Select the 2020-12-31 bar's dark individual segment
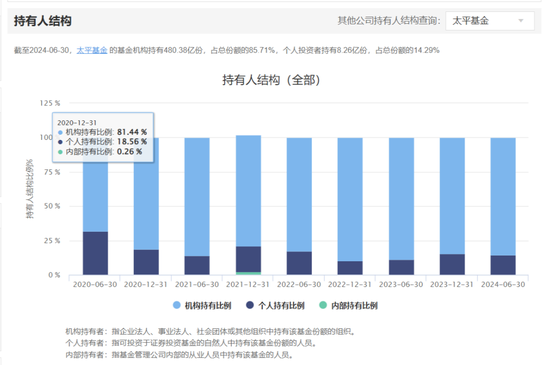Image resolution: width=550 pixels, height=365 pixels. tap(146, 262)
